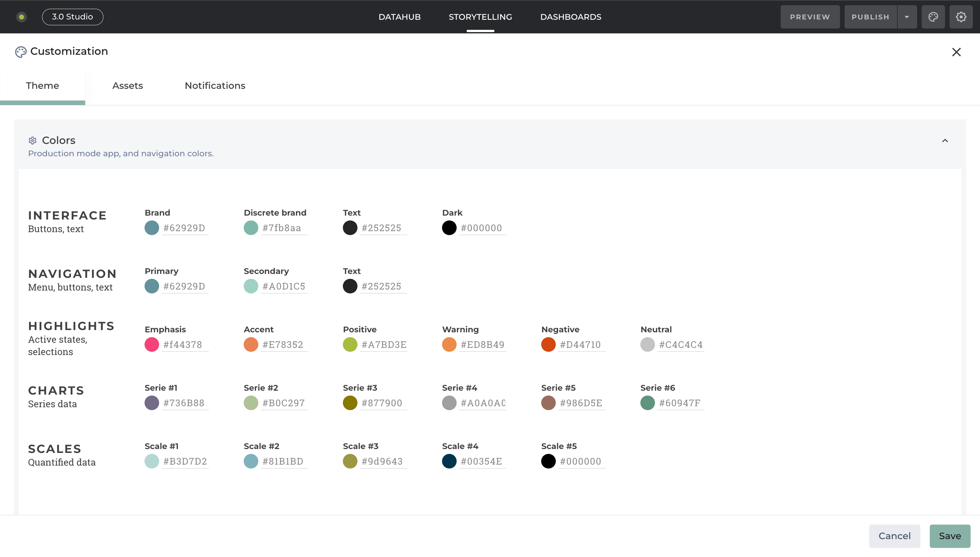Click the green status dot icon
Image resolution: width=980 pixels, height=557 pixels.
pyautogui.click(x=22, y=17)
